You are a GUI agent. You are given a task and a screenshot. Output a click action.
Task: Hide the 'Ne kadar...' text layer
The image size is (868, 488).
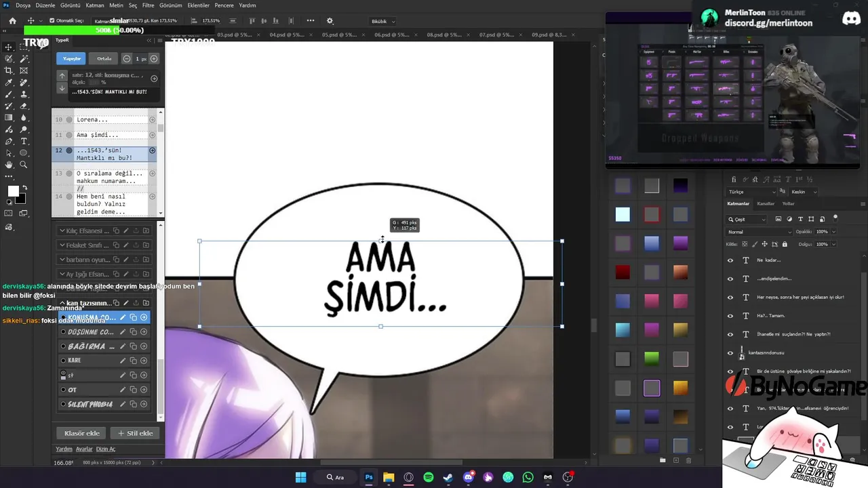click(x=730, y=260)
